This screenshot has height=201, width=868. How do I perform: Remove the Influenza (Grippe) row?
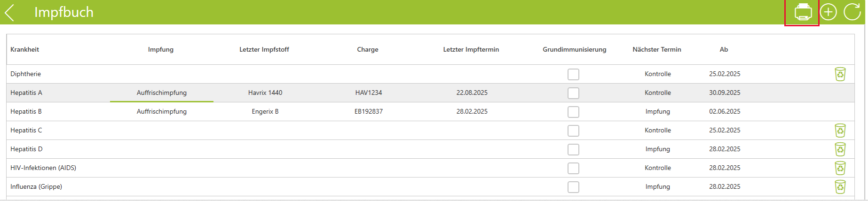pyautogui.click(x=840, y=187)
